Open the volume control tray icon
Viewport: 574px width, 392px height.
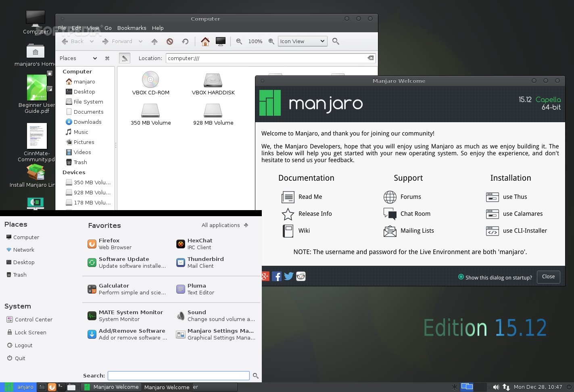click(x=496, y=387)
